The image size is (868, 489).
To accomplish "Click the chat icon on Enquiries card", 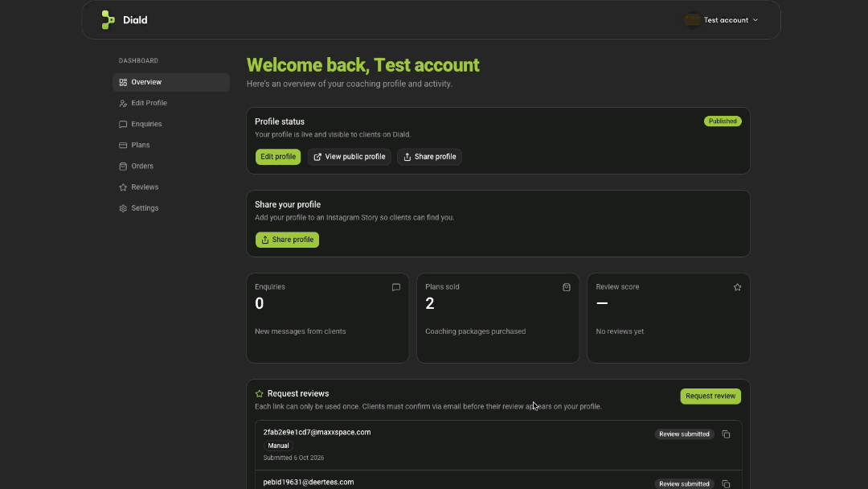I will [395, 287].
